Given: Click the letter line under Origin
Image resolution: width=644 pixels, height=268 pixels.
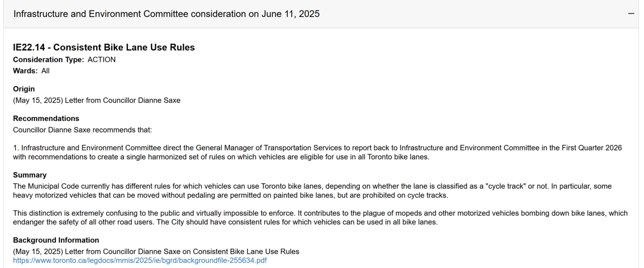Looking at the screenshot, I should pos(97,100).
